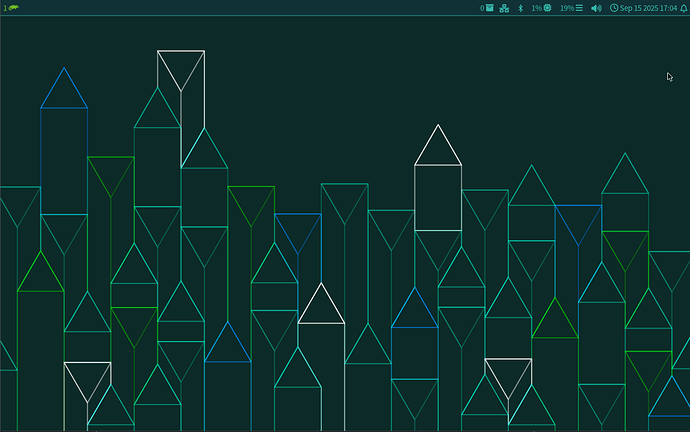
Task: Open the openSUSE chameleon icon in the top bar
Action: click(x=14, y=8)
